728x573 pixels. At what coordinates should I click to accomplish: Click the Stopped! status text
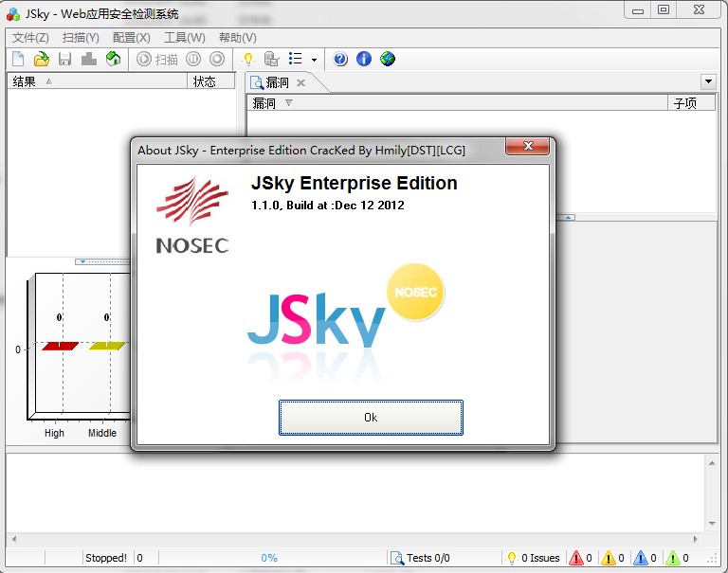pos(106,558)
